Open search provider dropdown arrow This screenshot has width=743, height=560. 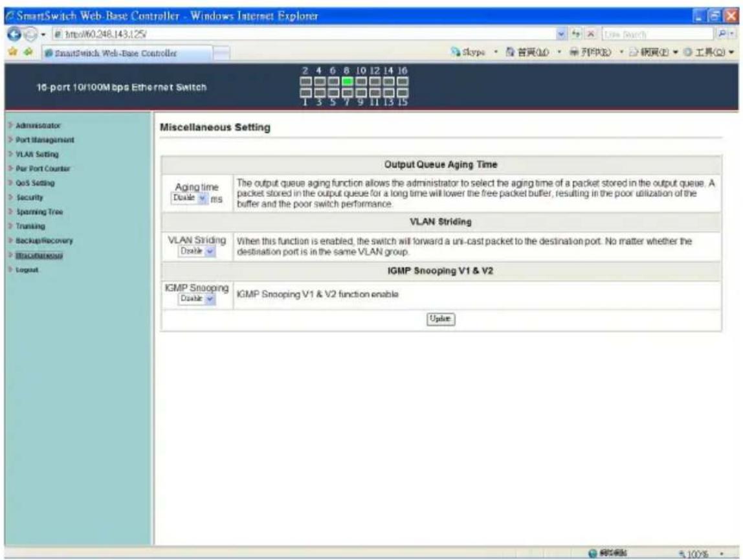733,34
